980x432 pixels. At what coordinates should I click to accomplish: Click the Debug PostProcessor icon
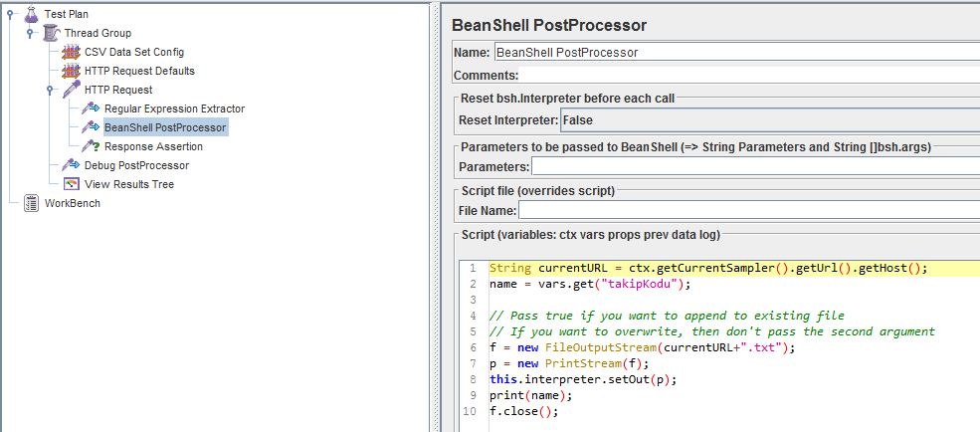point(72,165)
